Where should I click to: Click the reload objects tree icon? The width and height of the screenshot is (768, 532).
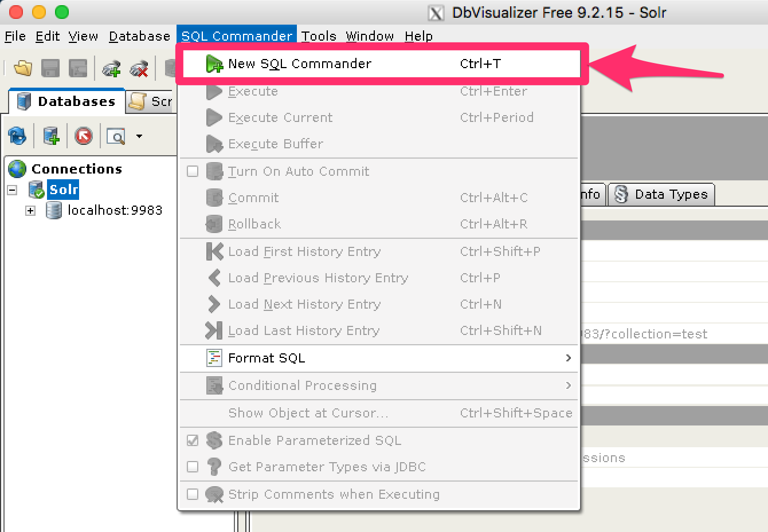click(x=17, y=136)
